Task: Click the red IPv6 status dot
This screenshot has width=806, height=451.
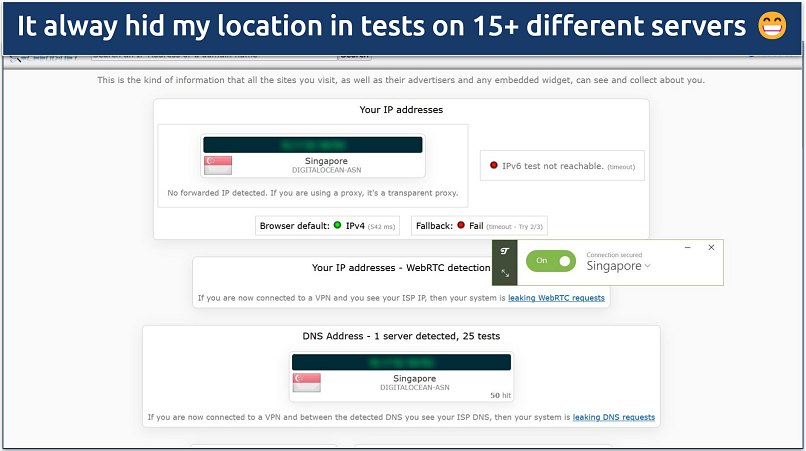Action: (x=493, y=166)
